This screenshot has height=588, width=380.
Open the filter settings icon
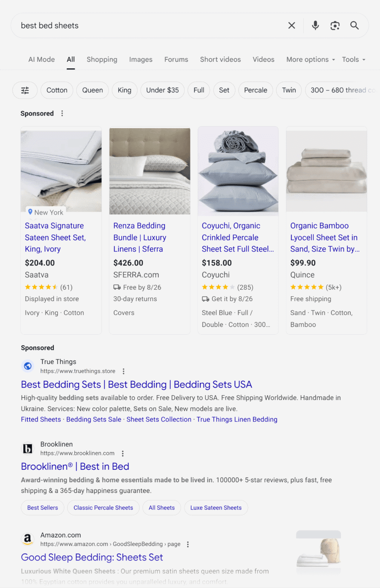(25, 90)
